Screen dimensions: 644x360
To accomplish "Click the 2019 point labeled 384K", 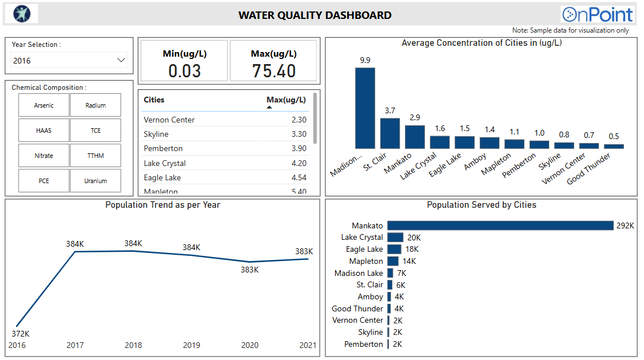I will (192, 255).
